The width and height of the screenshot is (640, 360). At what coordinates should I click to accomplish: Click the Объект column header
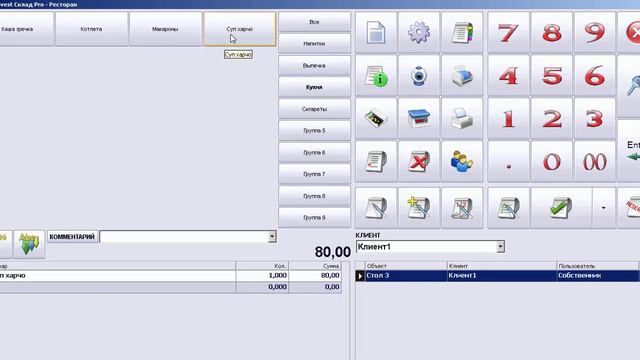click(406, 266)
